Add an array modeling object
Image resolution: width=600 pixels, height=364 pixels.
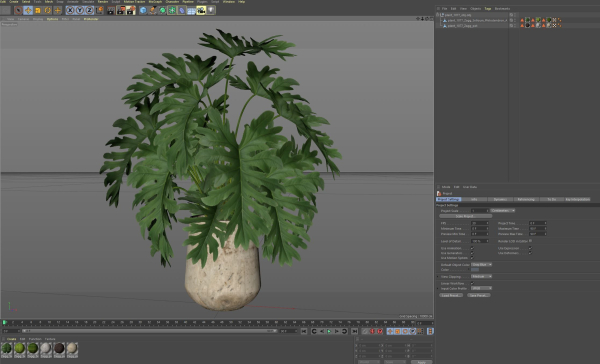tap(172, 10)
